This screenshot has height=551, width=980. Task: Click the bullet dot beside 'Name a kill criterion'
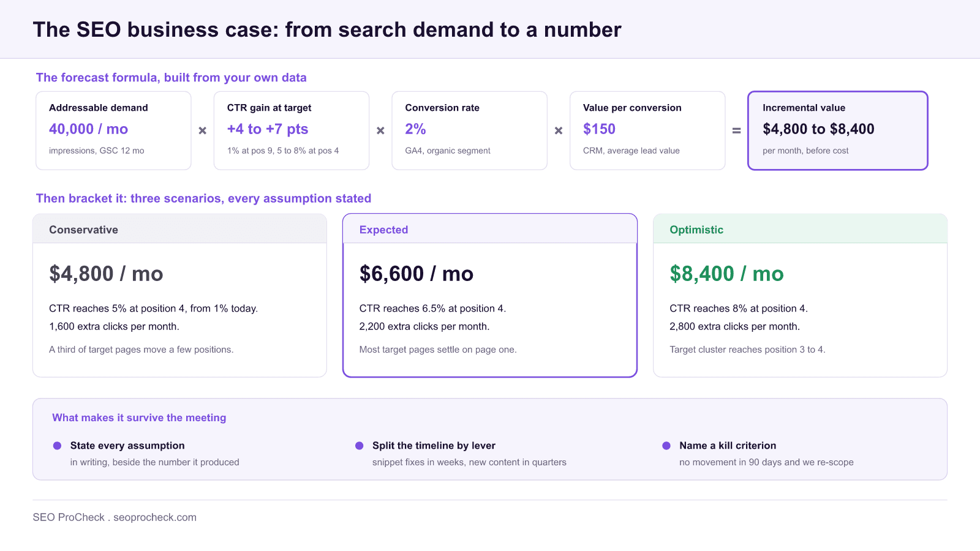coord(666,446)
